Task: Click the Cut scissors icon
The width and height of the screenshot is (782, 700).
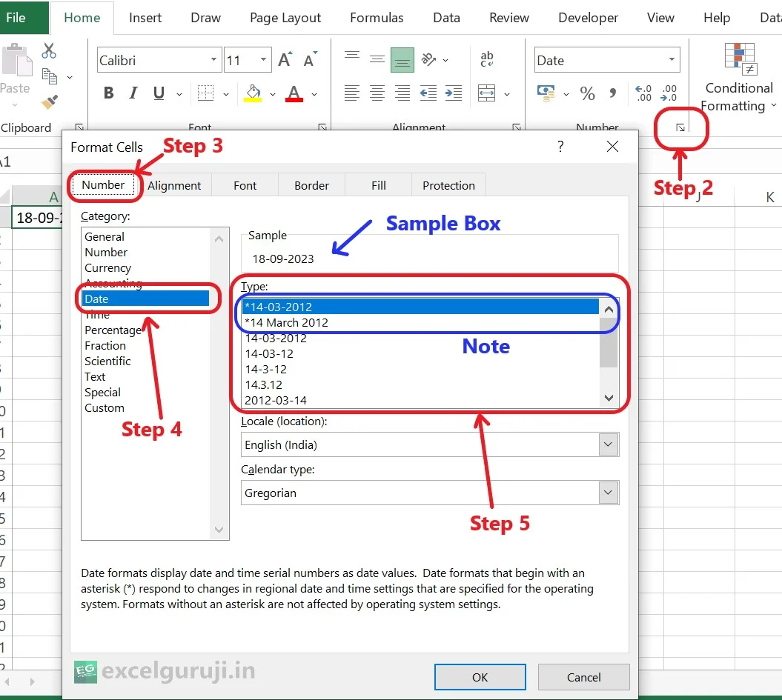Action: [x=49, y=51]
